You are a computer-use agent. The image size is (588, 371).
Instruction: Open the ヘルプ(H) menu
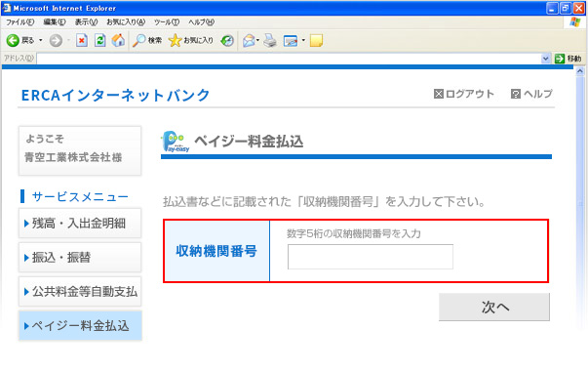201,22
